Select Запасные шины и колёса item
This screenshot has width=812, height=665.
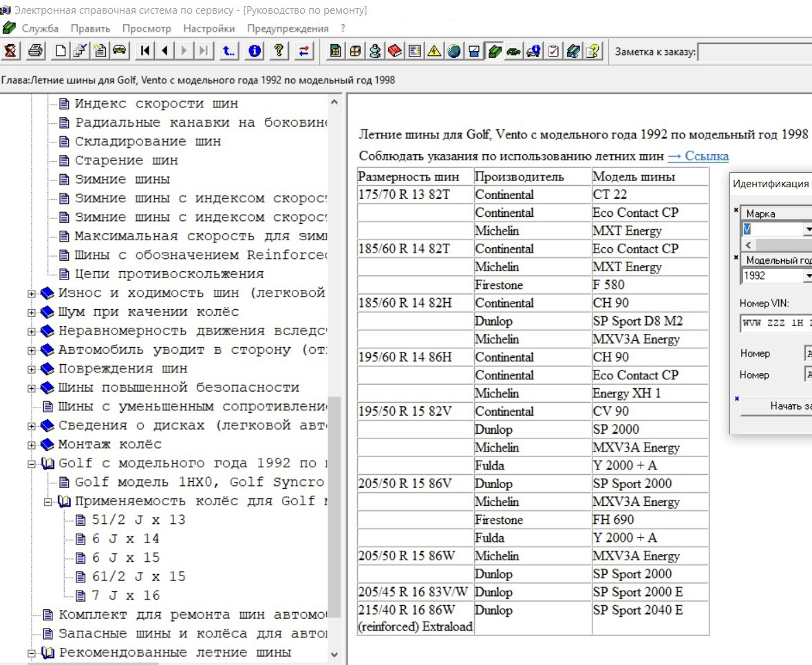193,633
